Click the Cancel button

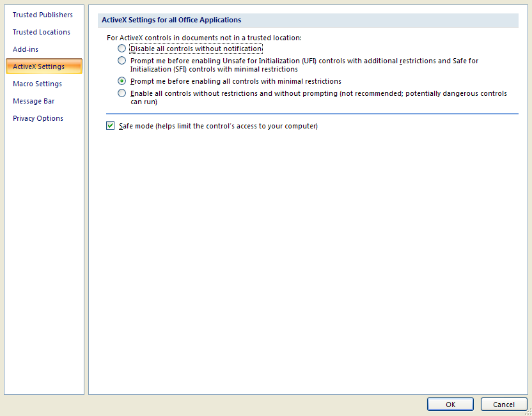[x=503, y=404]
